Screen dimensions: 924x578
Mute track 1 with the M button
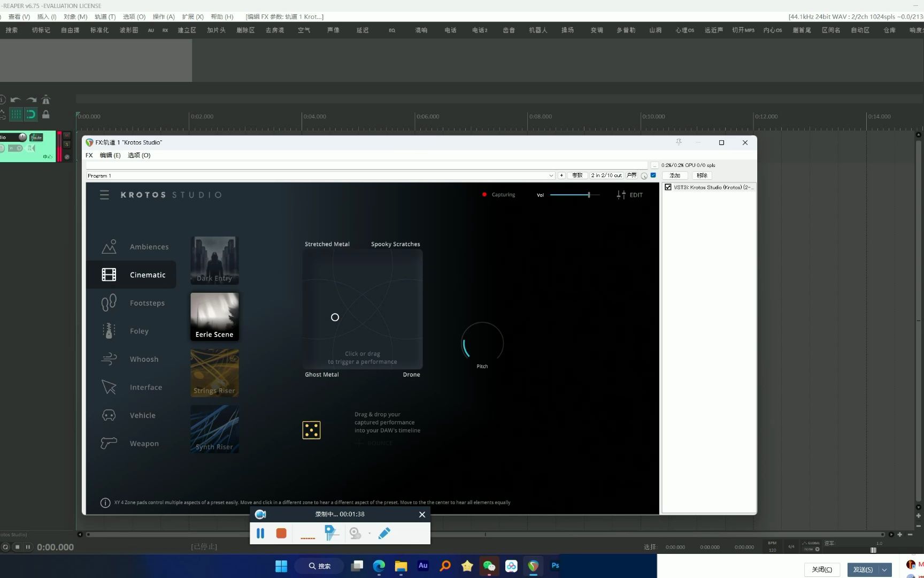click(67, 136)
